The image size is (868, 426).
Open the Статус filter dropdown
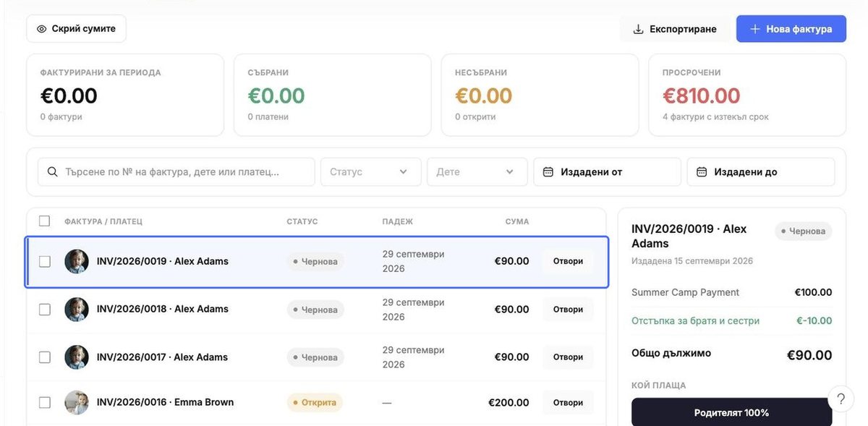pyautogui.click(x=370, y=172)
